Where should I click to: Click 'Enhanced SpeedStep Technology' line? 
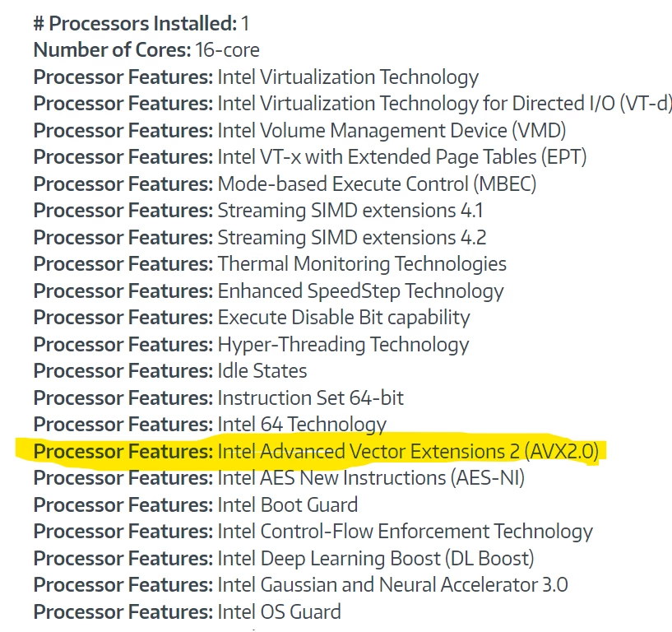pos(269,291)
